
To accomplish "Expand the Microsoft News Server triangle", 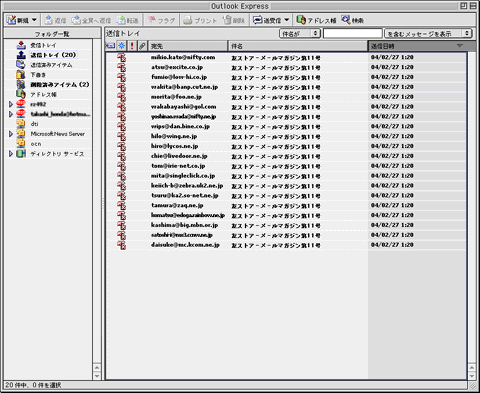I will coord(11,134).
